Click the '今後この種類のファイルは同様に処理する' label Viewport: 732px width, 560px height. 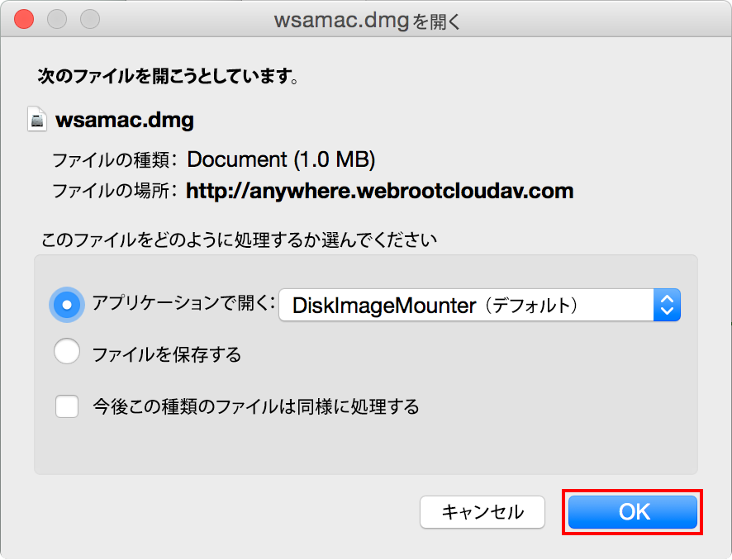256,406
